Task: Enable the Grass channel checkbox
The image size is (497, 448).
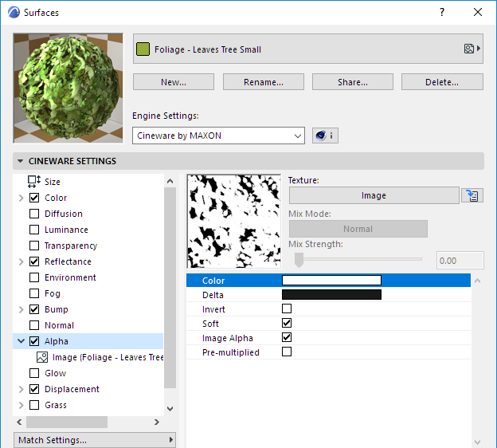Action: point(34,405)
